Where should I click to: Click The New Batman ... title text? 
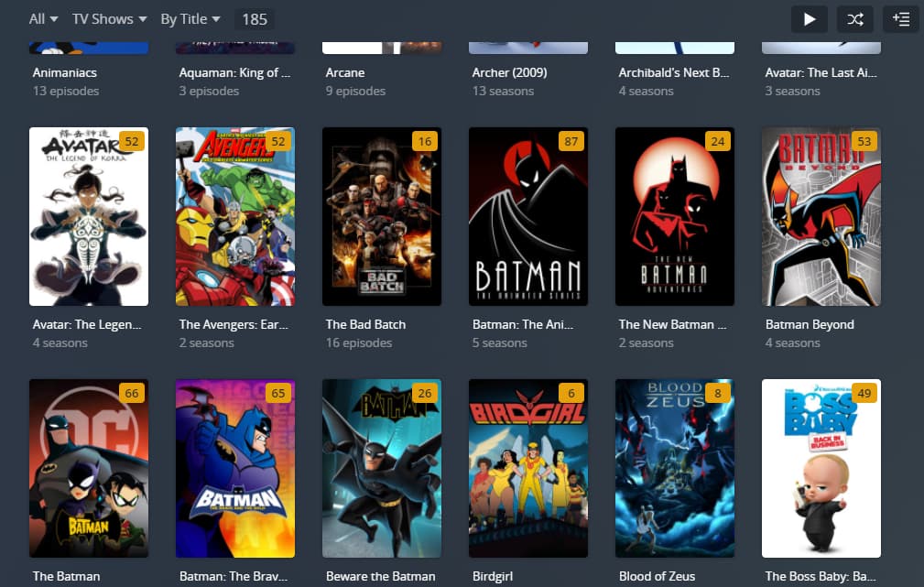pyautogui.click(x=672, y=324)
